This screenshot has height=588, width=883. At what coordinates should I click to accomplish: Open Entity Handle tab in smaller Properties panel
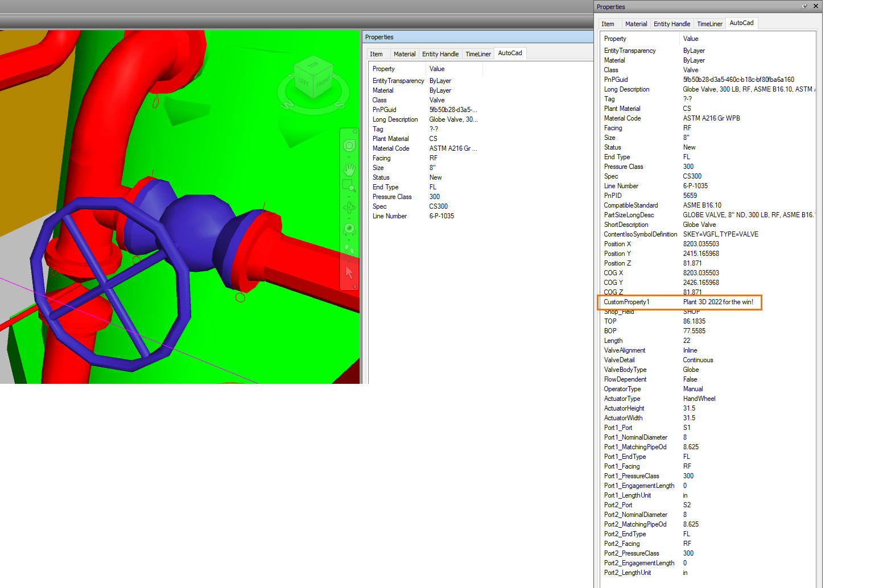[440, 54]
